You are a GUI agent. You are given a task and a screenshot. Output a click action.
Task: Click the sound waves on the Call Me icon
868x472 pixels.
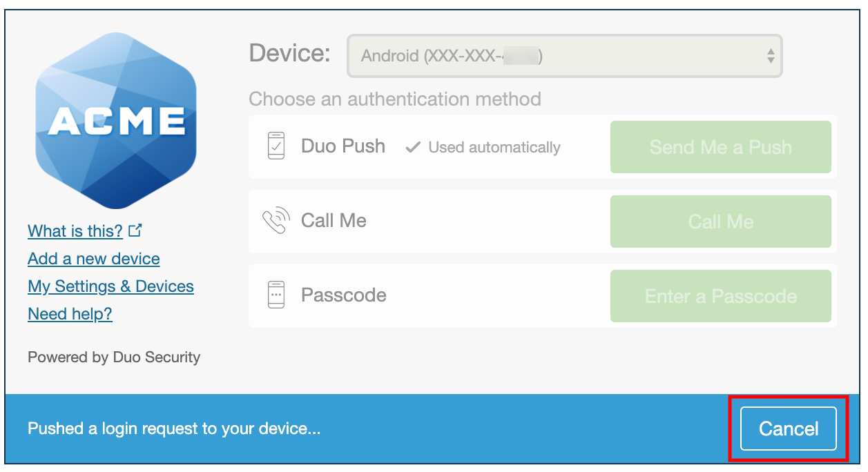point(282,215)
